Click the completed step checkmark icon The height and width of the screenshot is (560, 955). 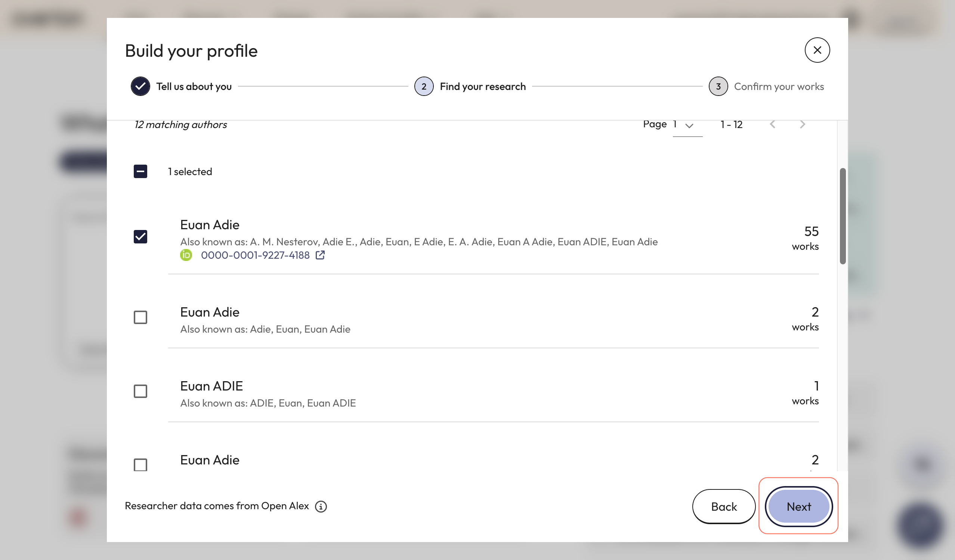tap(140, 86)
